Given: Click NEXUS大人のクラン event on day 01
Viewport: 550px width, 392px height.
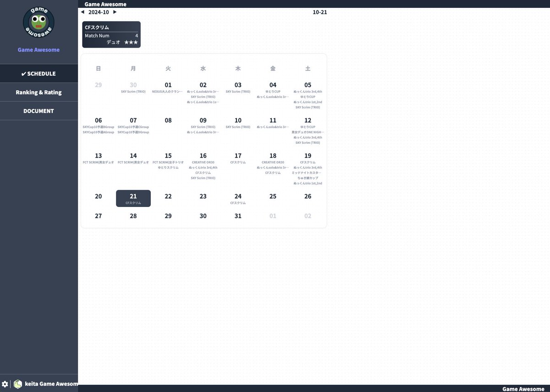Looking at the screenshot, I should [x=168, y=92].
